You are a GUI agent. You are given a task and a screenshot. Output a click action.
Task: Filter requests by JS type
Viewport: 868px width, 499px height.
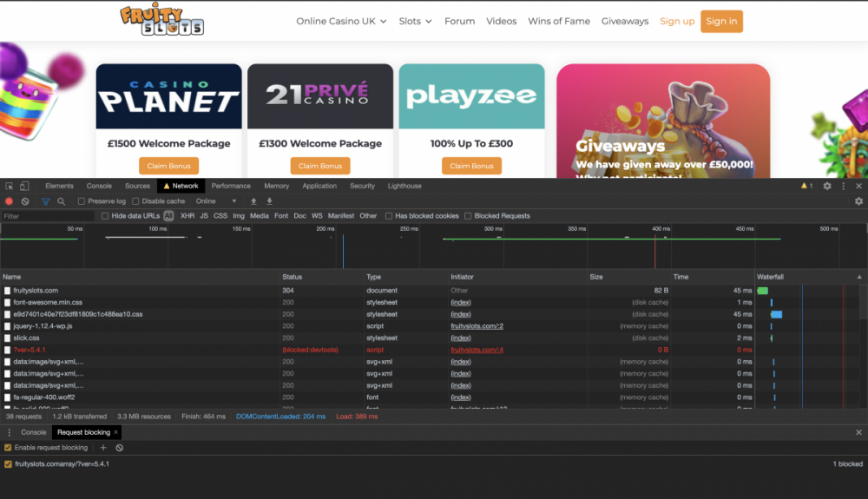coord(204,216)
